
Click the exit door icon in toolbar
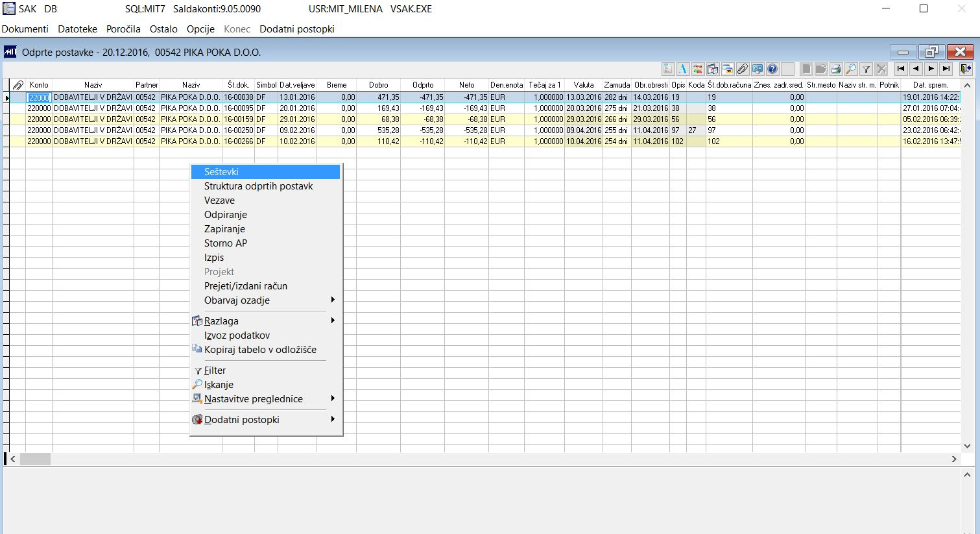(x=966, y=69)
